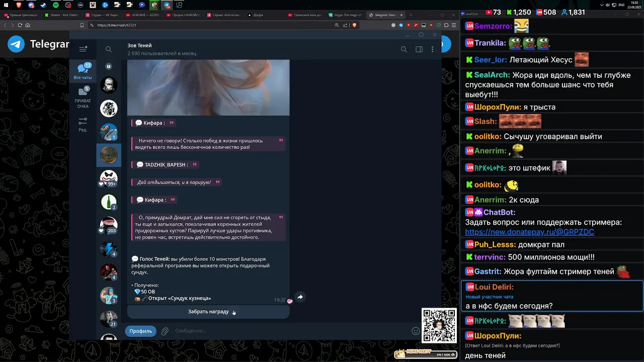Image resolution: width=644 pixels, height=362 pixels.
Task: Switch to the 'Дыра' browser tab
Action: (x=265, y=15)
